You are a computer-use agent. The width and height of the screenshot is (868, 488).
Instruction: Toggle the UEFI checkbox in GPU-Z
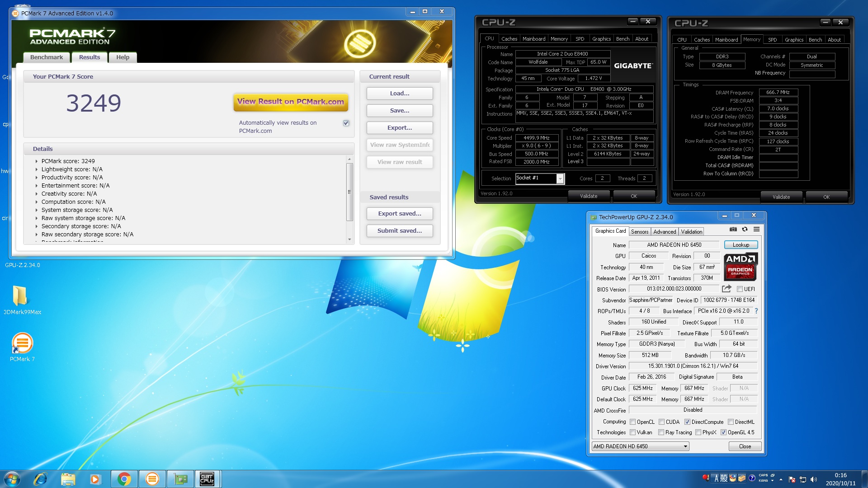coord(740,289)
